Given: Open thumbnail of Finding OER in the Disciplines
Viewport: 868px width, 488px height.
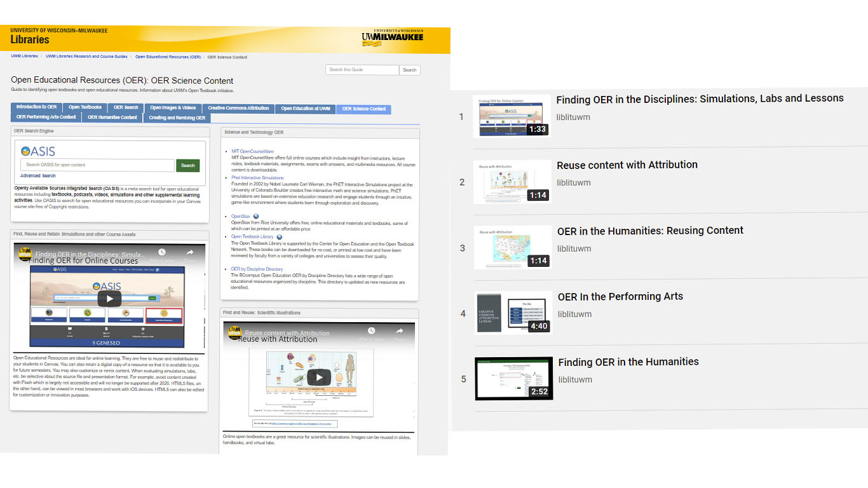Looking at the screenshot, I should click(x=512, y=116).
